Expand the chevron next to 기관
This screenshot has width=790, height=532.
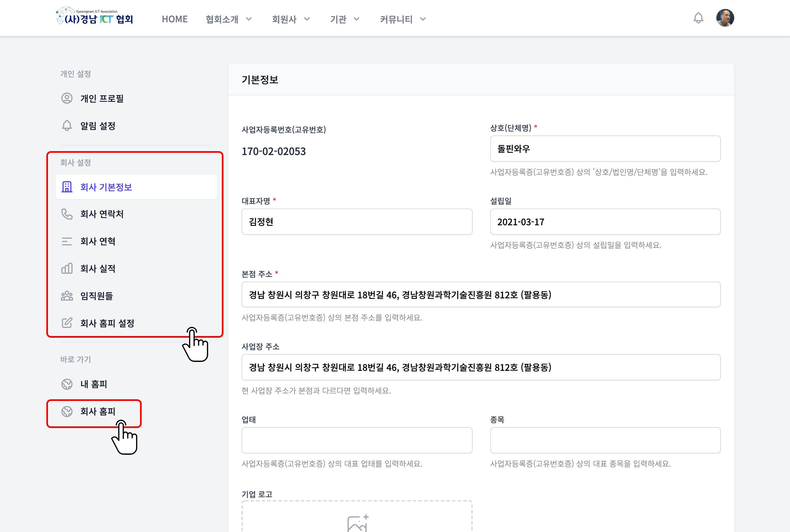[356, 19]
